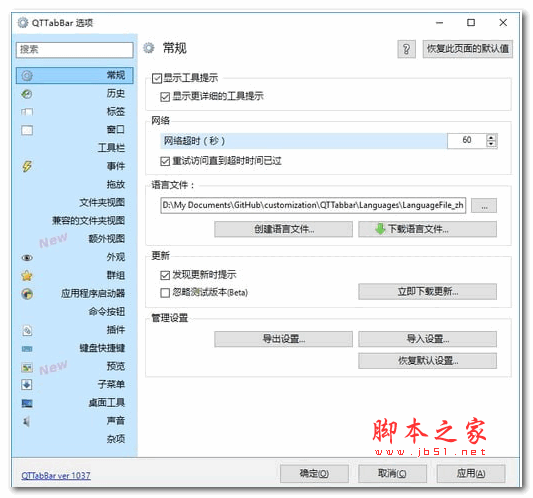Click the browse '...' language file button
533x498 pixels.
[484, 206]
